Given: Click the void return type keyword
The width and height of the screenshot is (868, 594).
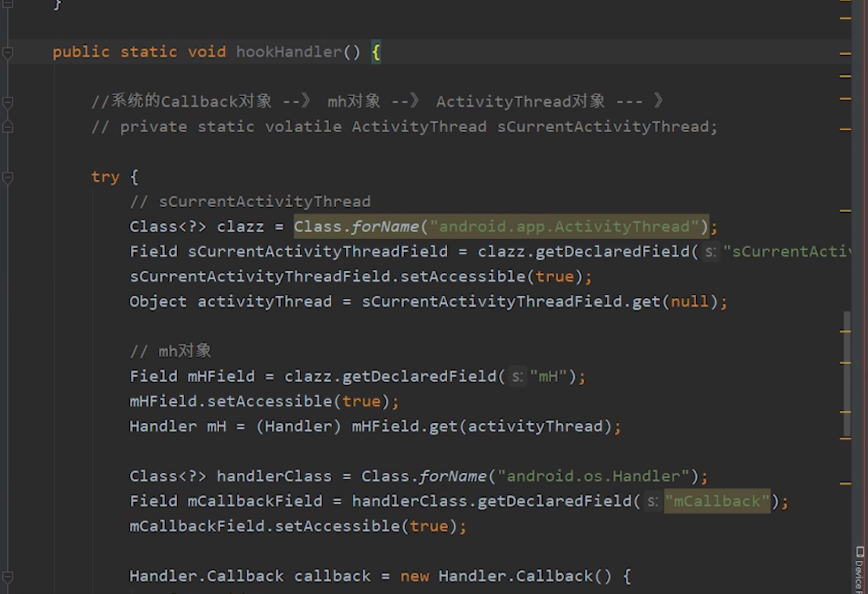Looking at the screenshot, I should (207, 52).
